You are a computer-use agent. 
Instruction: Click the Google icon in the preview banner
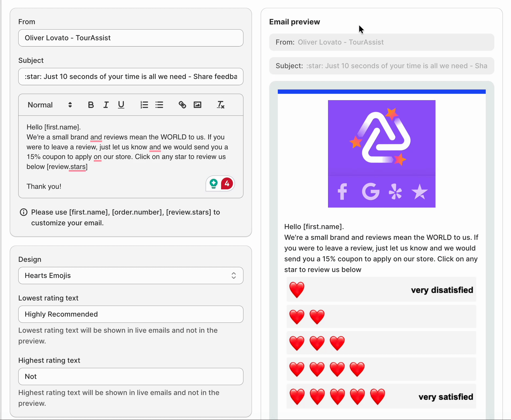click(x=371, y=192)
